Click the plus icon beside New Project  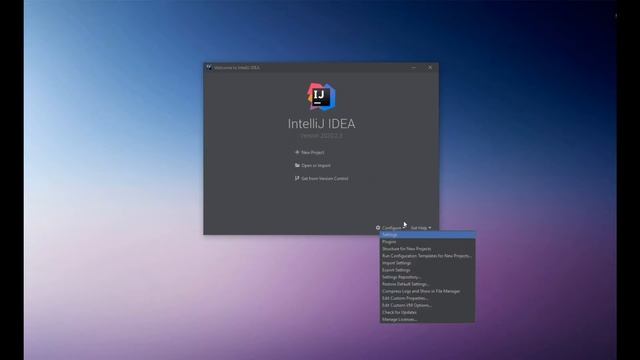(297, 152)
